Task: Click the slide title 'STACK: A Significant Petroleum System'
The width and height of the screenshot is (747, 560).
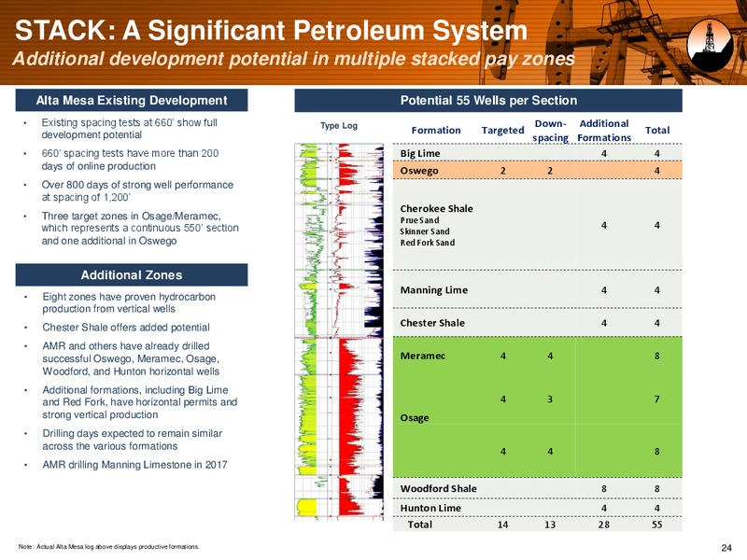Action: pyautogui.click(x=271, y=31)
